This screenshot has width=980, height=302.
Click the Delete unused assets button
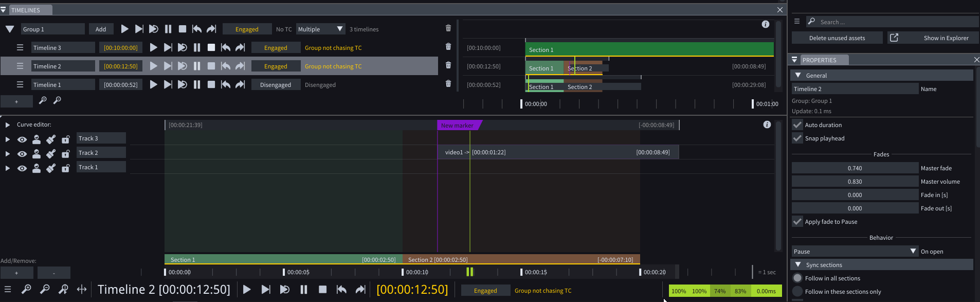[x=837, y=38]
